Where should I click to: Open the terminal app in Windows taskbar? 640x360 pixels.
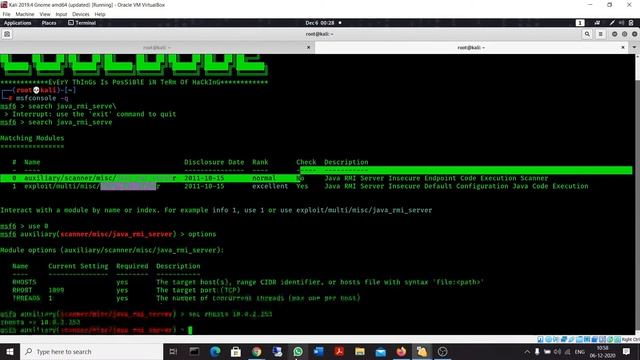click(194, 351)
